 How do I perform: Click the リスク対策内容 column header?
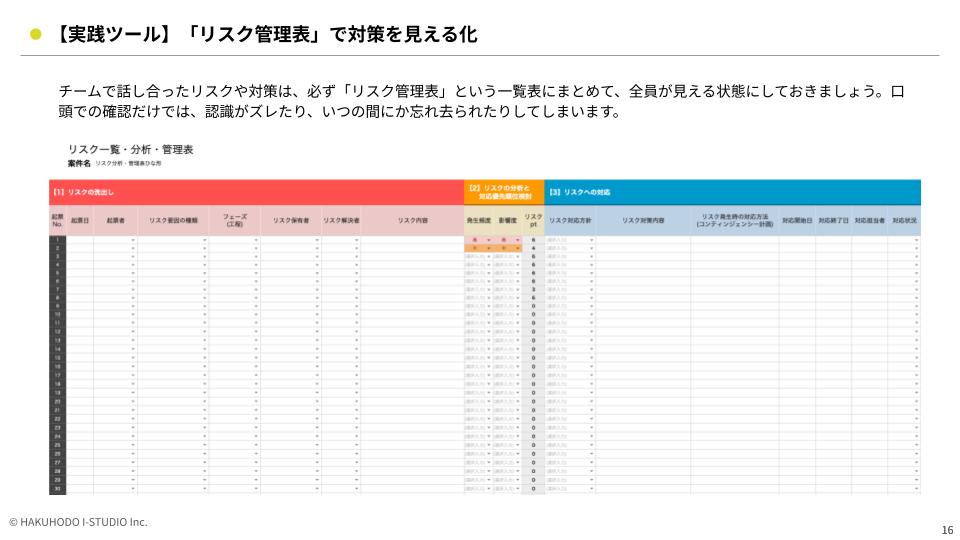(x=643, y=220)
